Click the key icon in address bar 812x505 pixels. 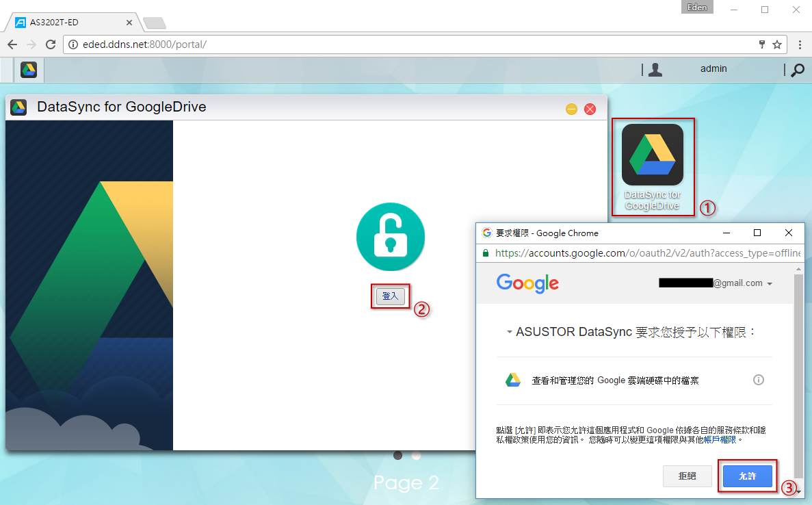[762, 44]
